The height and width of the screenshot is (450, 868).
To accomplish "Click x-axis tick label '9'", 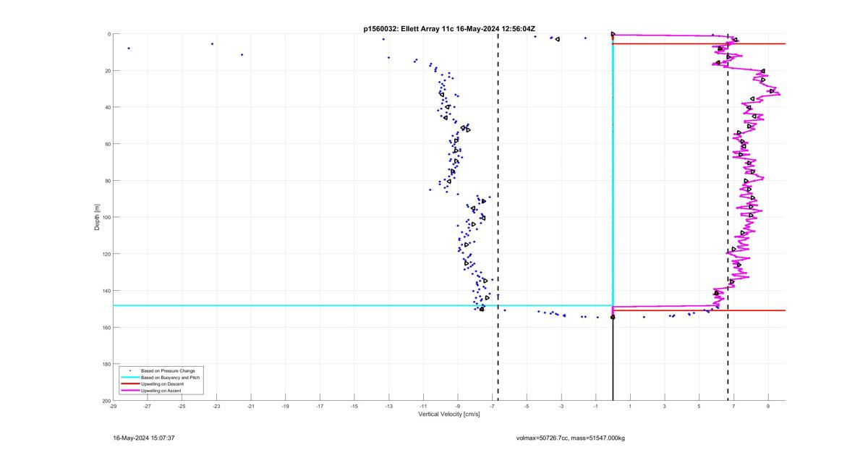I will point(768,406).
